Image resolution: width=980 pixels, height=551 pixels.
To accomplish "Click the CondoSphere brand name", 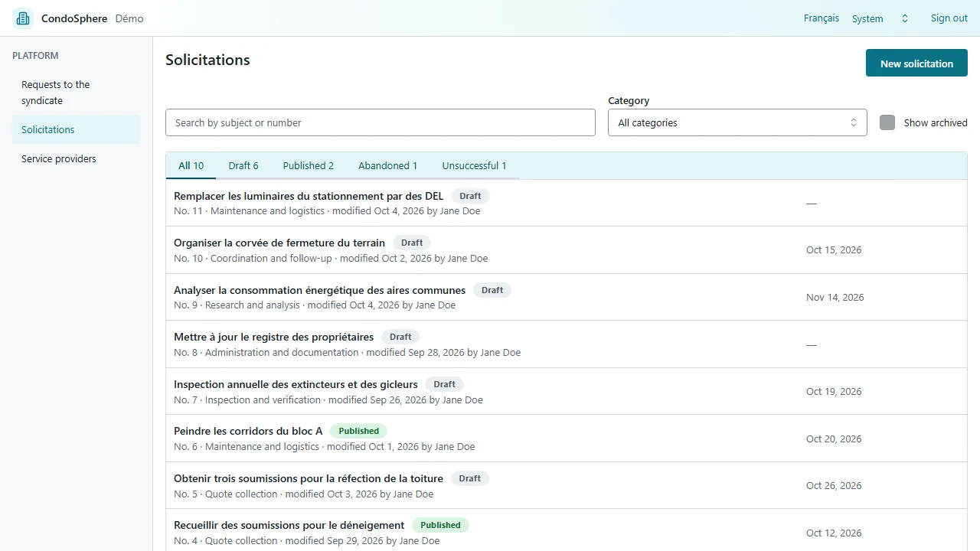I will pyautogui.click(x=74, y=18).
